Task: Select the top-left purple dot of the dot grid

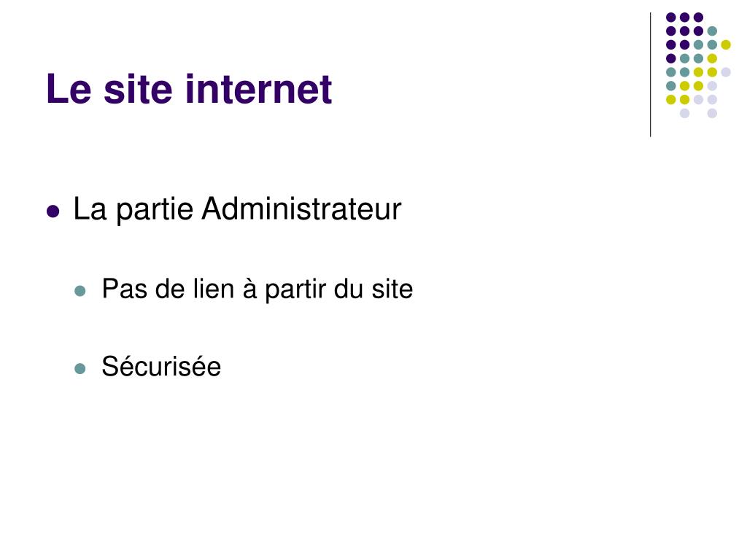Action: (671, 17)
